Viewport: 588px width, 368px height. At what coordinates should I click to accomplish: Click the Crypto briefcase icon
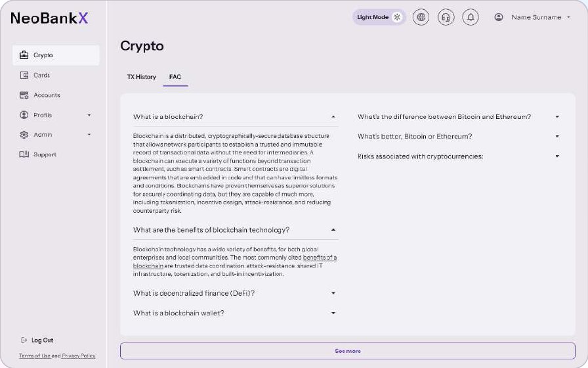(x=24, y=55)
